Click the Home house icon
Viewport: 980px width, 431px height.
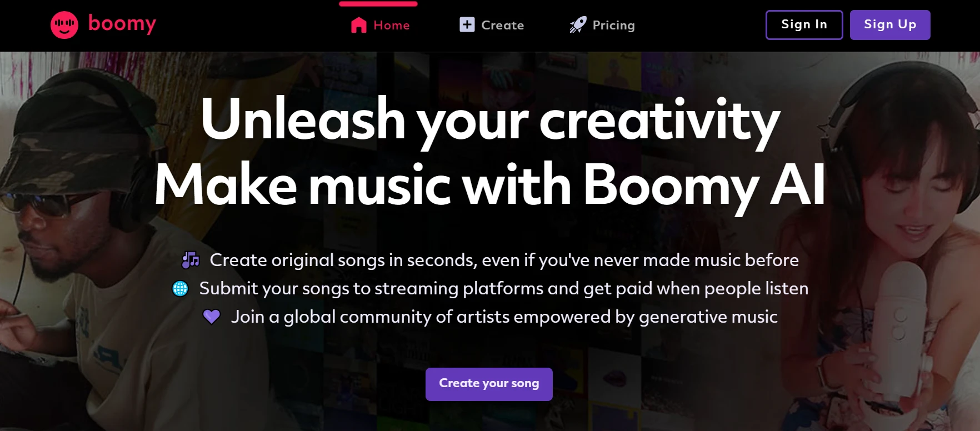[x=359, y=25]
